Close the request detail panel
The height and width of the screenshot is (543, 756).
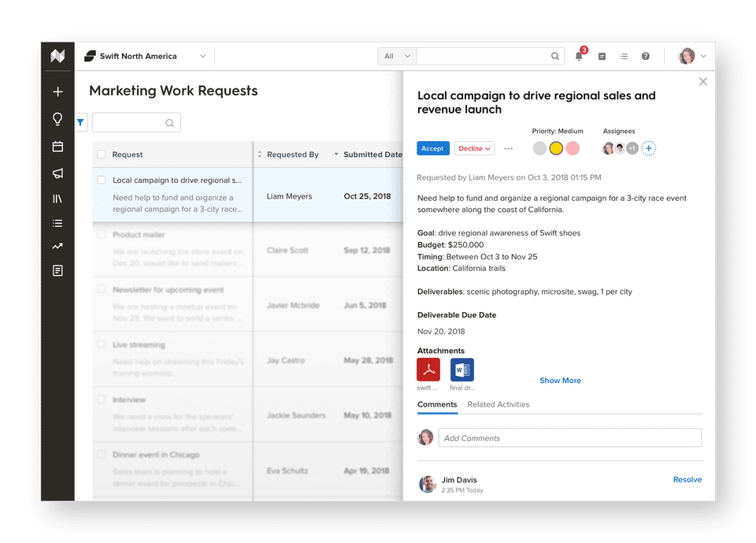pos(703,82)
